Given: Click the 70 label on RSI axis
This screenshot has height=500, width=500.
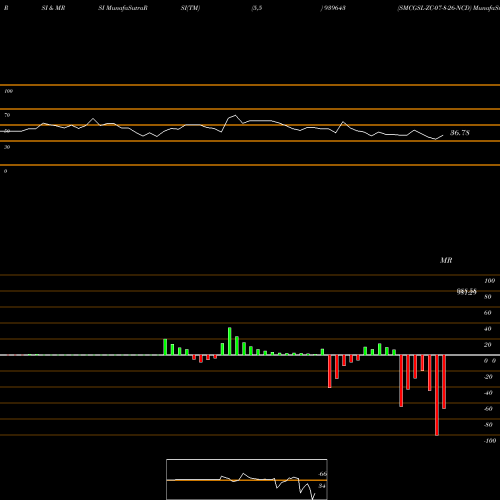Looking at the screenshot, I should click(x=7, y=115).
